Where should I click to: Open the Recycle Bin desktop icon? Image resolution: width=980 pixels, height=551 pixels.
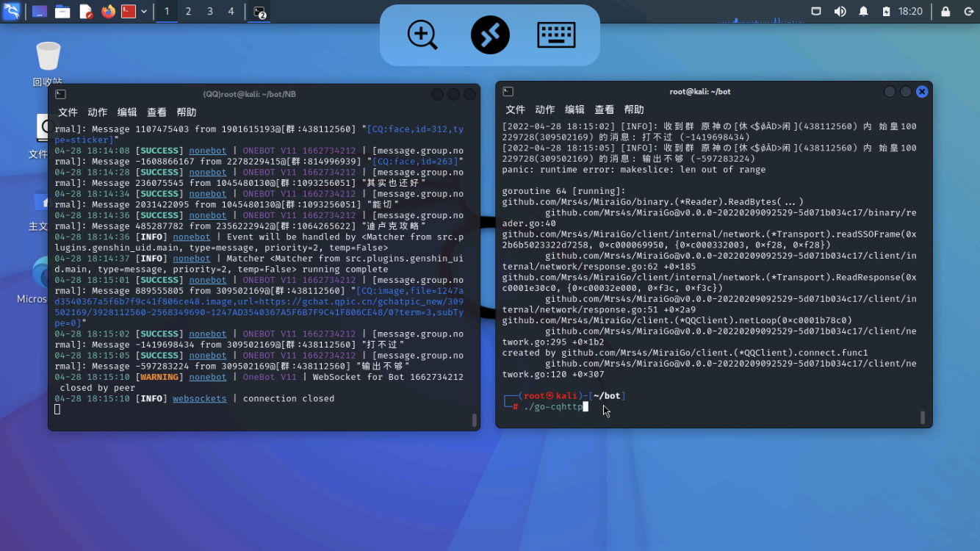pos(48,65)
